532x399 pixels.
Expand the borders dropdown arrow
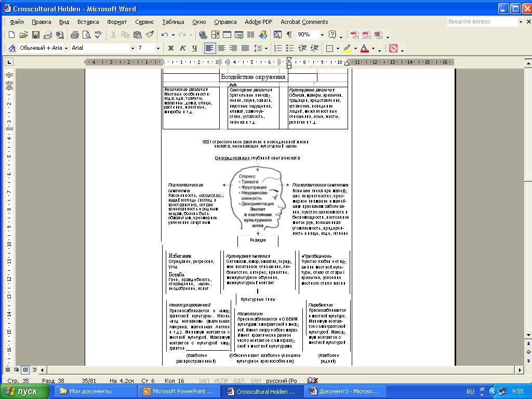338,48
